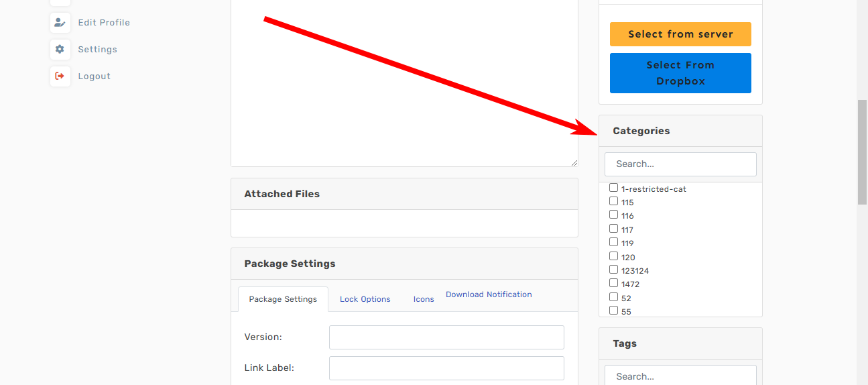Click the page vertical scrollbar thumb
Image resolution: width=868 pixels, height=385 pixels.
click(x=863, y=152)
